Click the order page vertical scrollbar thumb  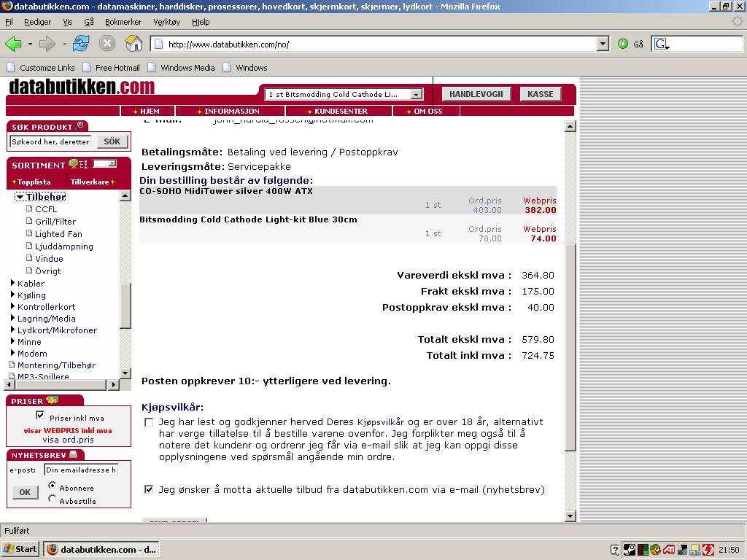tap(570, 347)
